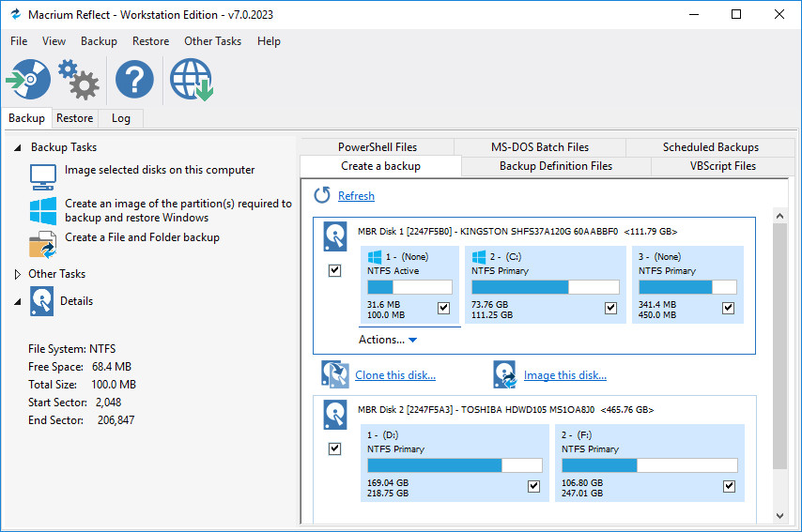Choose Create an image of partitions for Windows
The image size is (802, 532).
click(178, 210)
